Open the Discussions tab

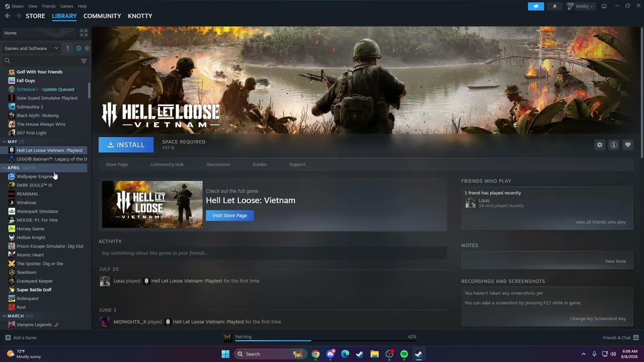point(218,164)
